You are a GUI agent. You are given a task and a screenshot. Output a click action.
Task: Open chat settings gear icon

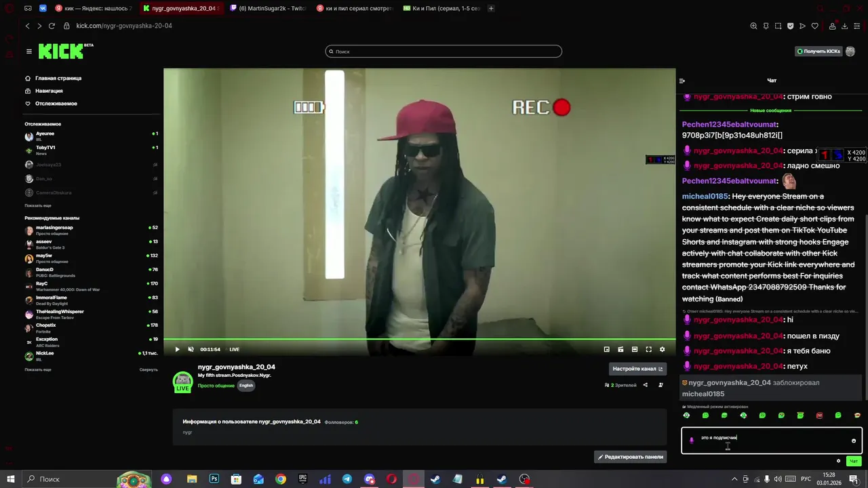tap(838, 461)
